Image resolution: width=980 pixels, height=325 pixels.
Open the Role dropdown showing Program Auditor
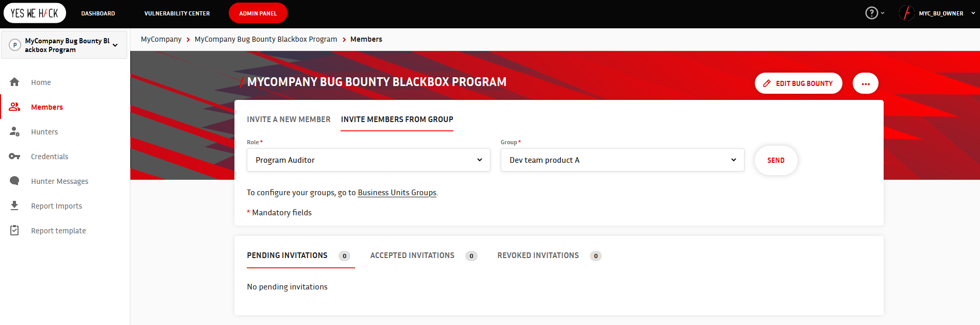[x=368, y=160]
